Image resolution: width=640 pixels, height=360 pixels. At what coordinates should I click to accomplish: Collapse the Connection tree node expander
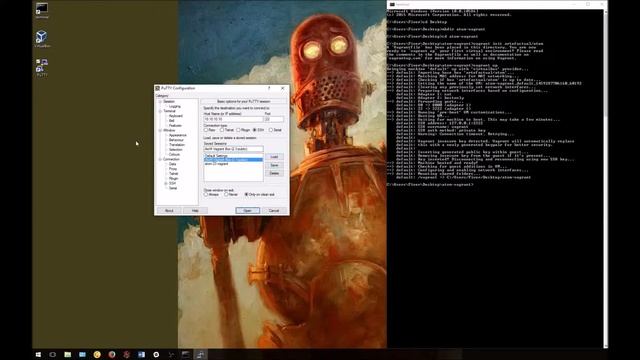(x=160, y=159)
